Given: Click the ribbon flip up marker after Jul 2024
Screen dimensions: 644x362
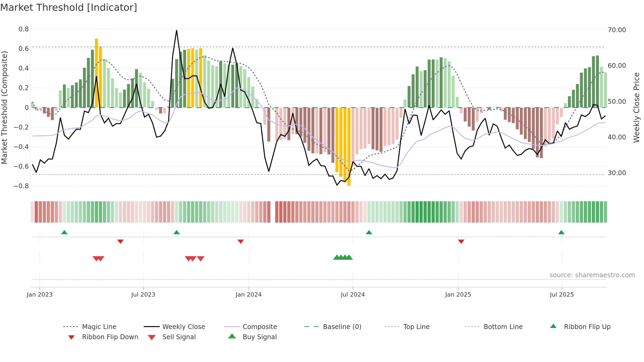Looking at the screenshot, I should tap(369, 232).
